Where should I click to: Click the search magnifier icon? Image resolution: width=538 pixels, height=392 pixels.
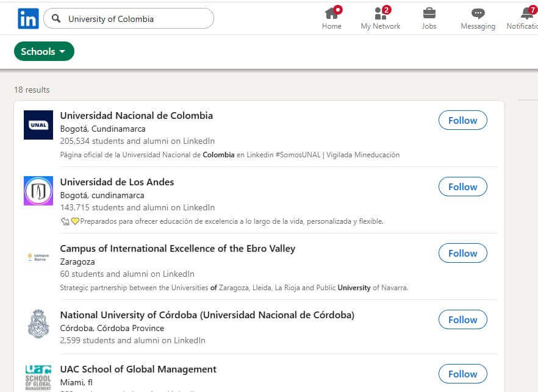click(x=56, y=18)
